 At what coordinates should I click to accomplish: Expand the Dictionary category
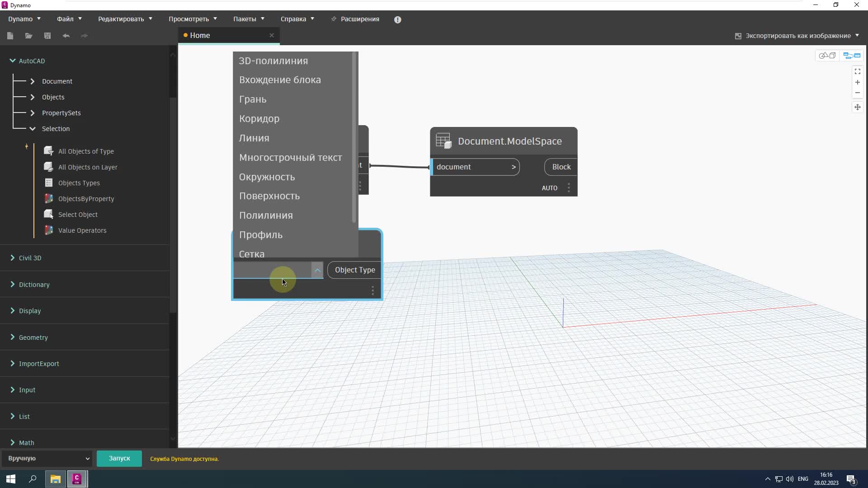pos(13,284)
